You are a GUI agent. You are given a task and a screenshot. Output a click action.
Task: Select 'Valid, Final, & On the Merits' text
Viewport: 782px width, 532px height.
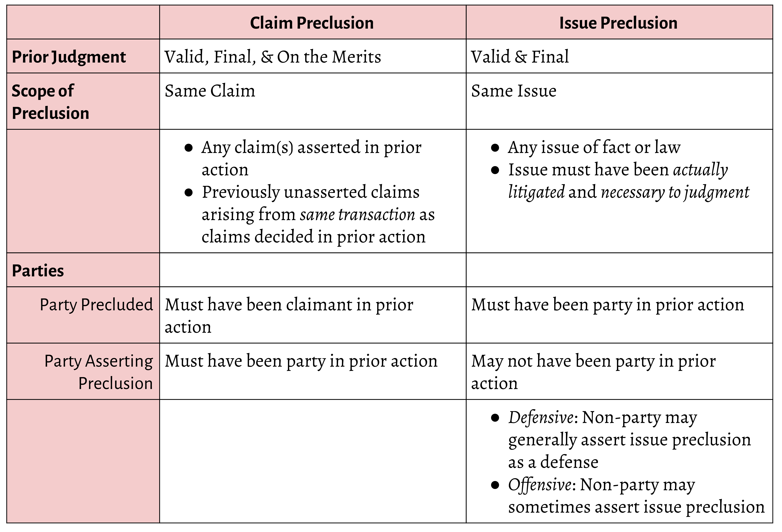coord(273,56)
